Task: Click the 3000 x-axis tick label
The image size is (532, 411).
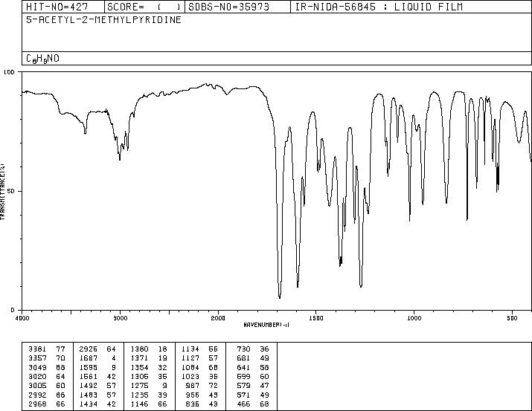Action: click(120, 318)
